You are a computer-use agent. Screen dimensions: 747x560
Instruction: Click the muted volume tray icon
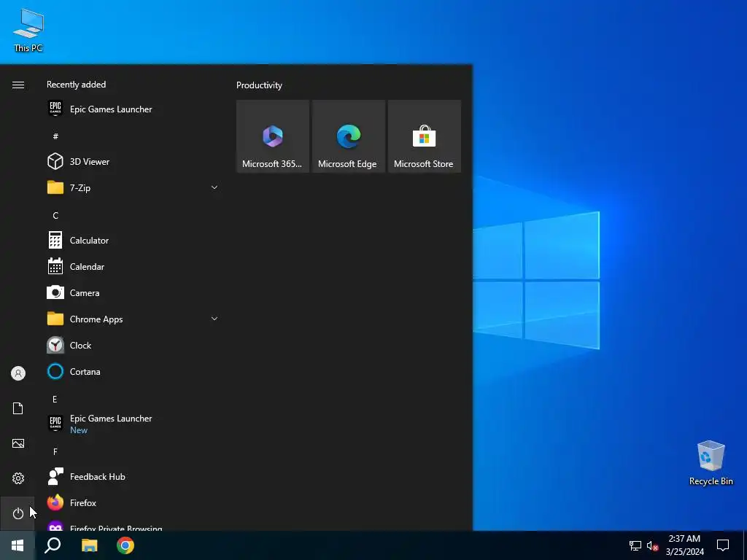[x=652, y=545]
